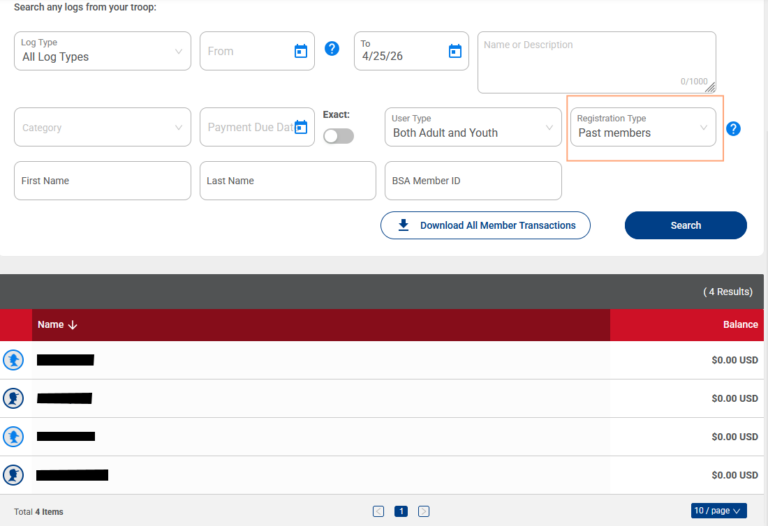Open the Registration Type dropdown
768x526 pixels.
(x=643, y=127)
